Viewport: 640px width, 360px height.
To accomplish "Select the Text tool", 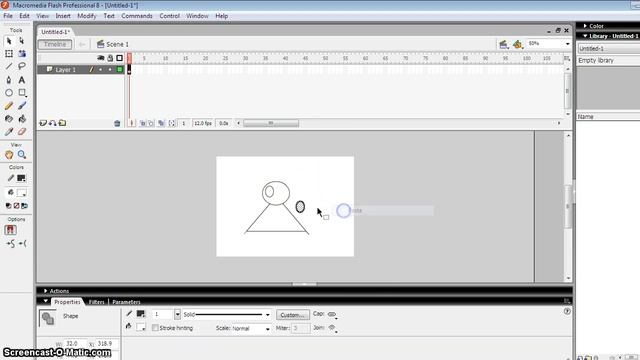I will 22,80.
